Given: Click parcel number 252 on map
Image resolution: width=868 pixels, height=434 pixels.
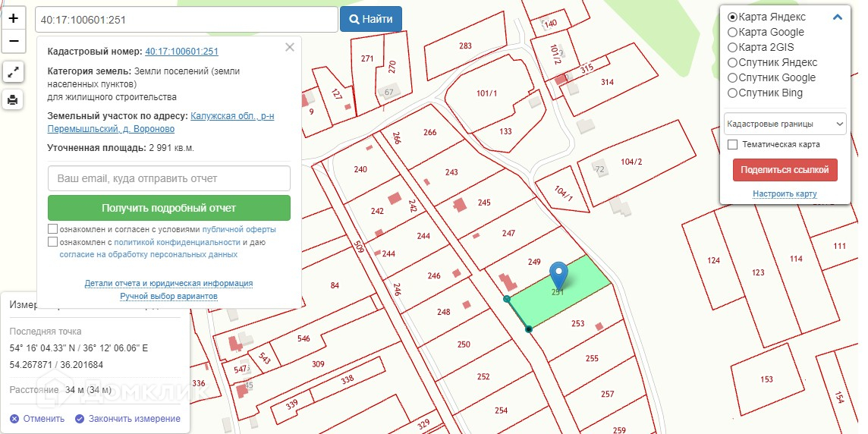Looking at the screenshot, I should (x=483, y=376).
